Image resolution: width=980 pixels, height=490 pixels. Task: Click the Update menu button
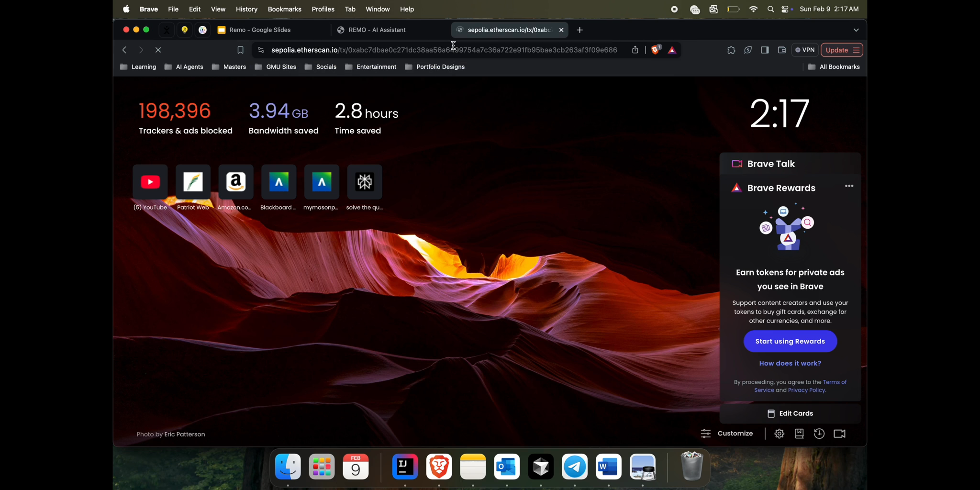tap(842, 50)
